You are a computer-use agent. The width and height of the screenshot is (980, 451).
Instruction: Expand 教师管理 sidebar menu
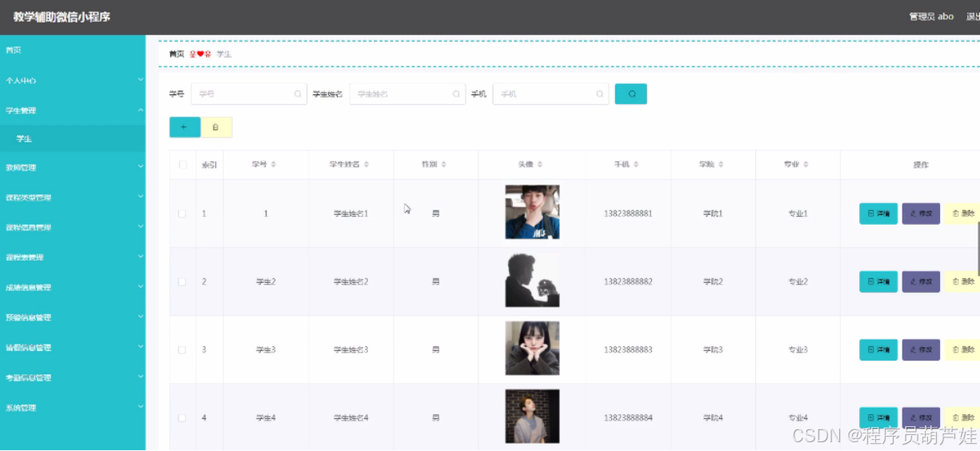coord(73,168)
